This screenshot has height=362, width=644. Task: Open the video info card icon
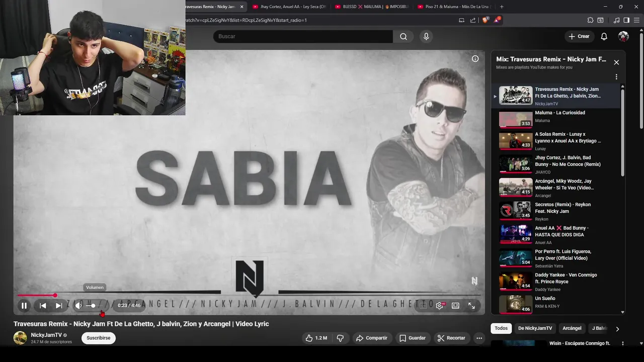coord(475,59)
